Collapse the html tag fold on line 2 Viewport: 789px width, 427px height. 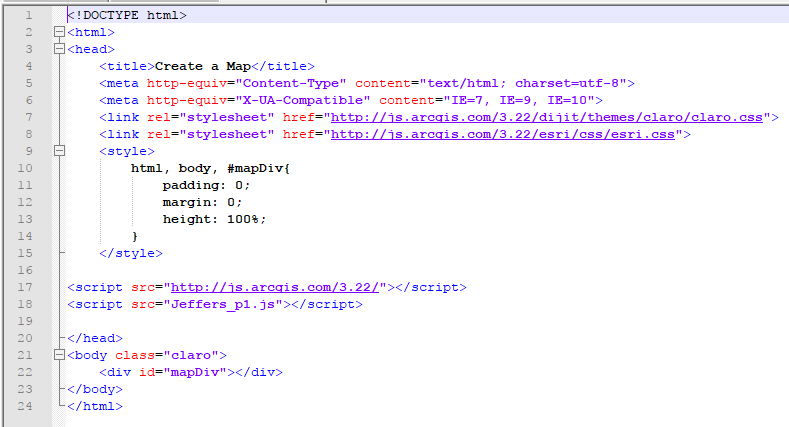click(x=59, y=32)
